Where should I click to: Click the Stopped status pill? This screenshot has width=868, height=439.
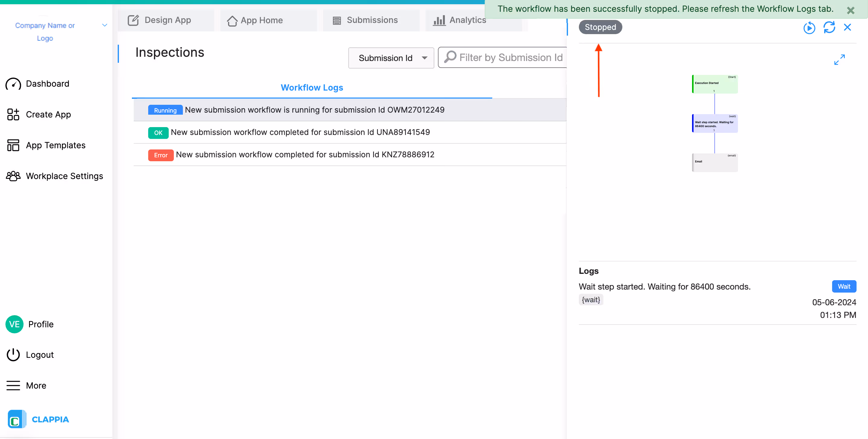600,27
